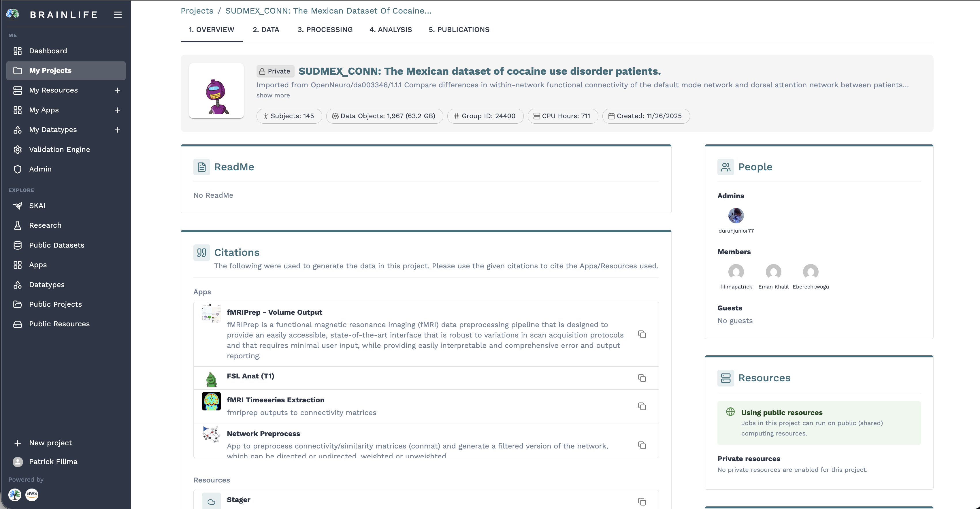The image size is (980, 509).
Task: Open the Dashboard page
Action: click(66, 51)
